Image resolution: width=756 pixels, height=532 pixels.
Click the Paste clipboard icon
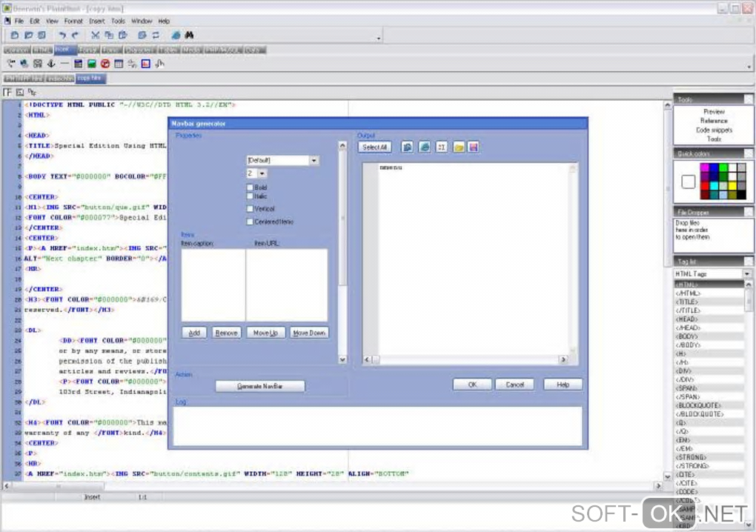pos(123,35)
